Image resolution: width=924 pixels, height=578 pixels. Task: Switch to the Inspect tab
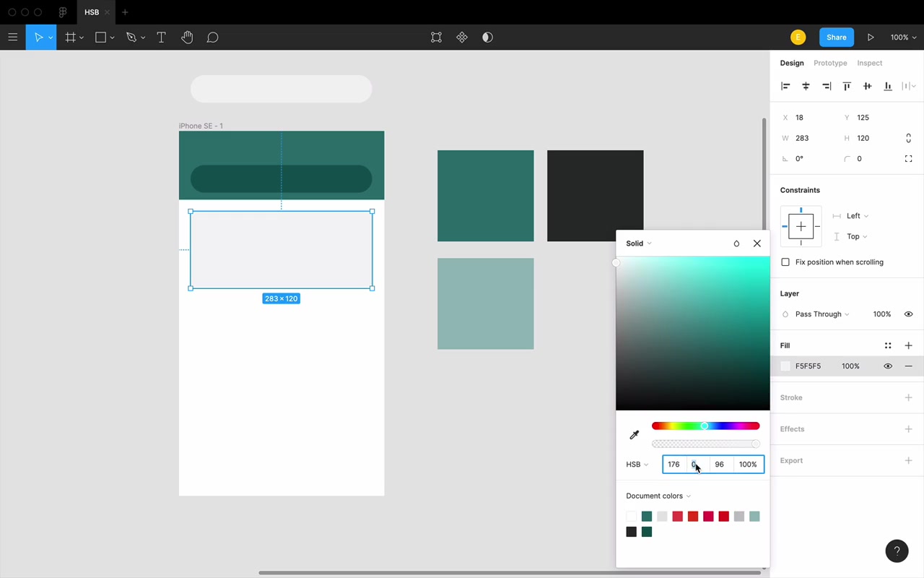tap(870, 63)
